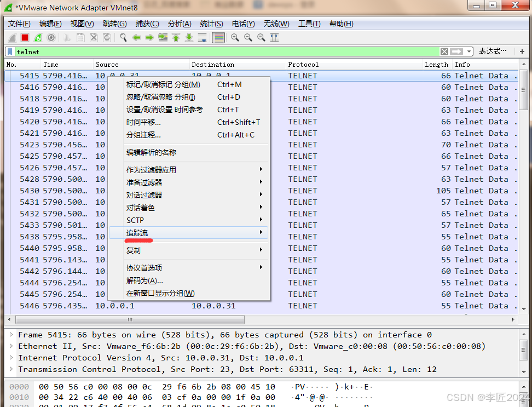The image size is (532, 407).
Task: Choose 忽略/取消忽略 分组 entry
Action: [x=189, y=97]
